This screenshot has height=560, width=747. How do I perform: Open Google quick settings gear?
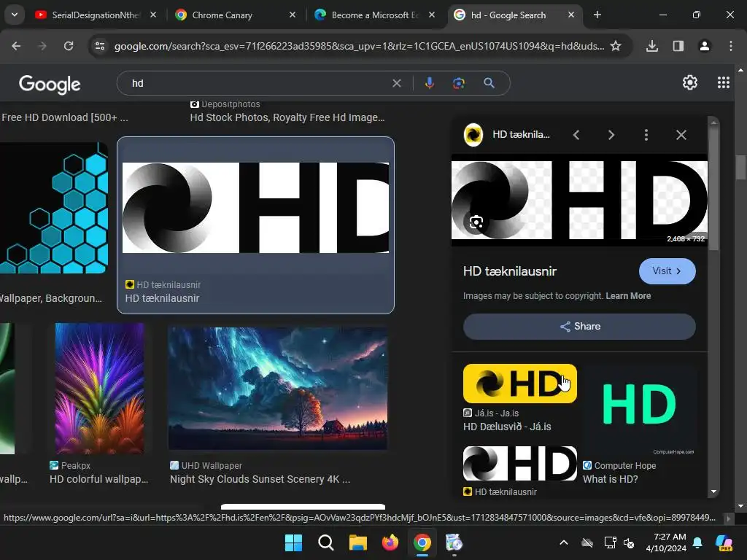point(690,82)
